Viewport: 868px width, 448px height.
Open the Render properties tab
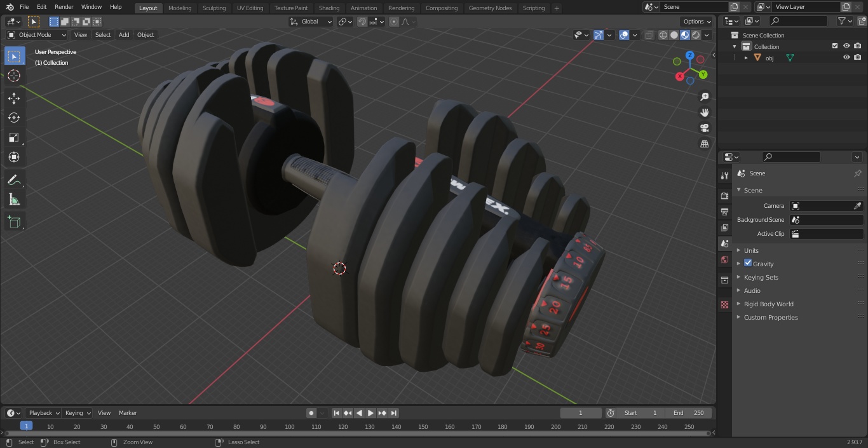coord(724,196)
